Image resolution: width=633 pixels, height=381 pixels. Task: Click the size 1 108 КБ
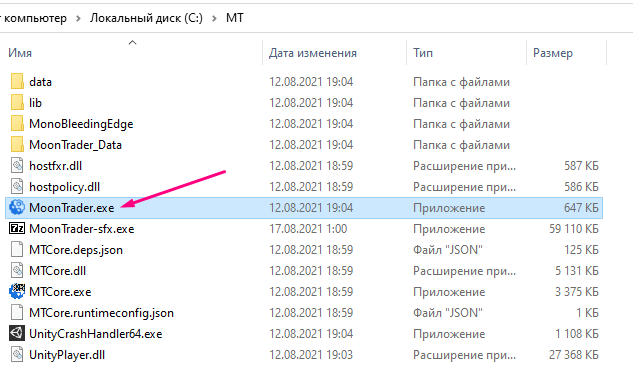pos(577,333)
